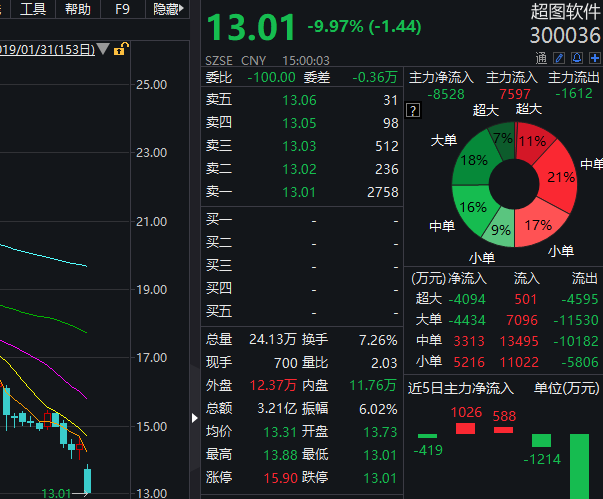The height and width of the screenshot is (499, 603).
Task: Select the 买一 bid row
Action: coord(302,221)
